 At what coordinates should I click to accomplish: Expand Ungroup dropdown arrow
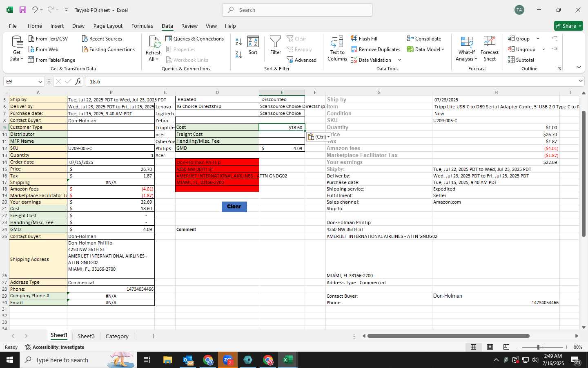(543, 49)
